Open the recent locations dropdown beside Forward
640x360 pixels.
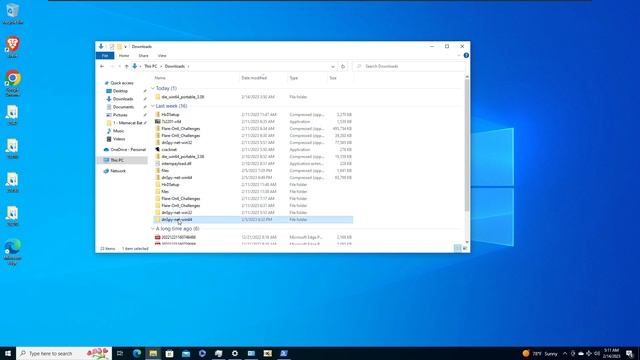(120, 67)
